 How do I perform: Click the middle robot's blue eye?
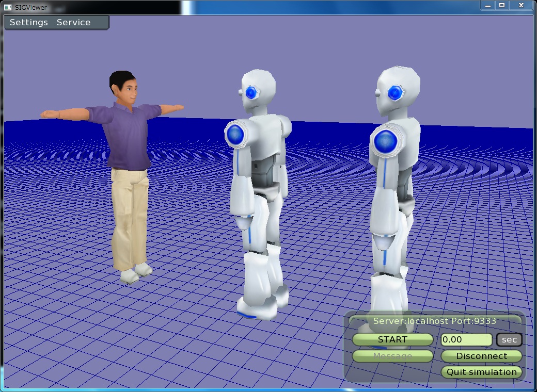click(251, 92)
